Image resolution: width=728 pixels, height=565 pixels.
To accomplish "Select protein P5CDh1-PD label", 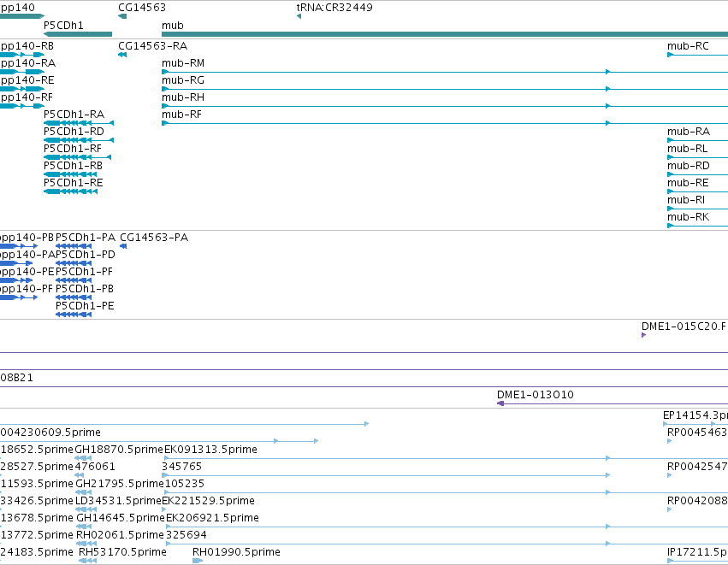I will (x=86, y=255).
